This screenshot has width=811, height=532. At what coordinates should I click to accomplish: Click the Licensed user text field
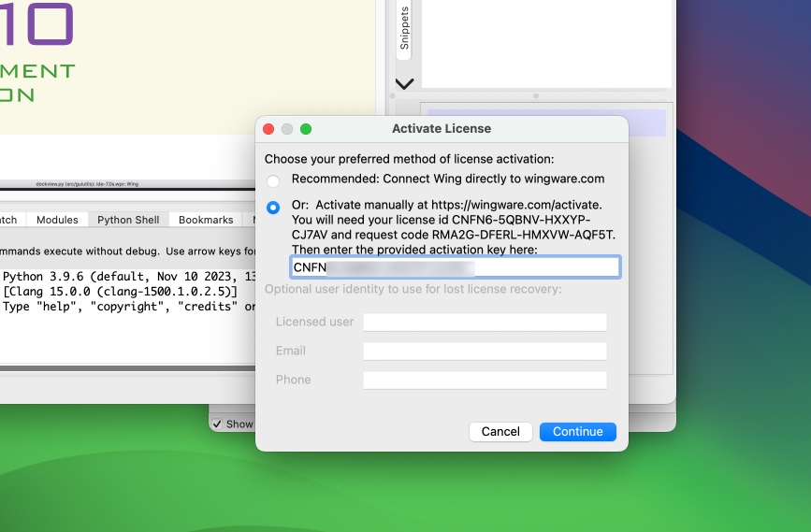click(485, 322)
